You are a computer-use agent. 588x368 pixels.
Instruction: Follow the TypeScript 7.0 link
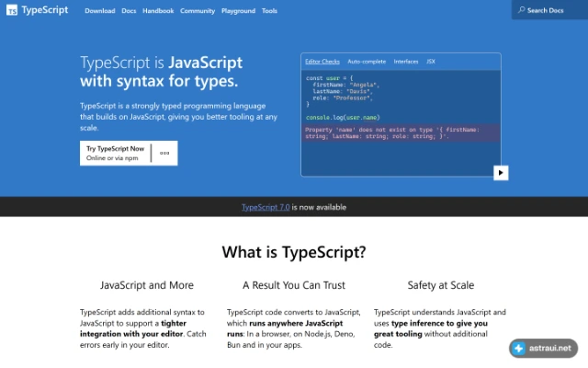[266, 207]
